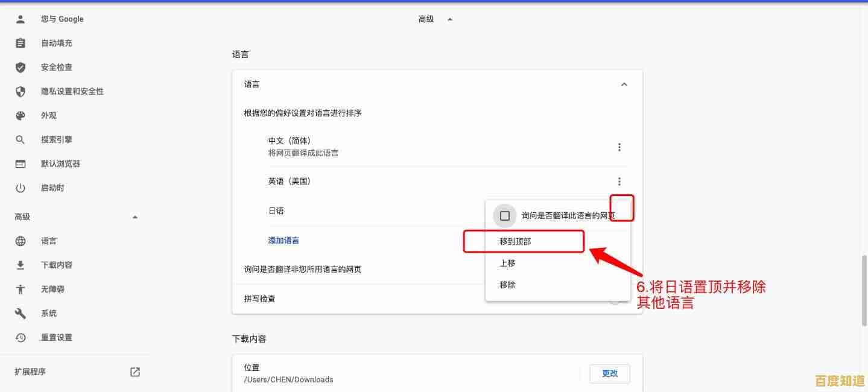Open the three-dot menu for 中文（简体）
868x392 pixels.
[x=619, y=147]
